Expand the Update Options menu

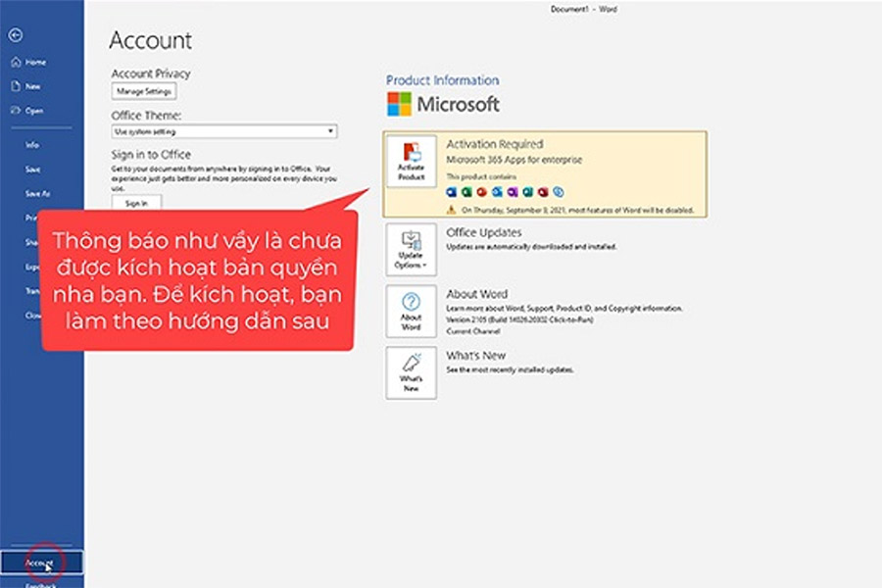click(x=412, y=251)
